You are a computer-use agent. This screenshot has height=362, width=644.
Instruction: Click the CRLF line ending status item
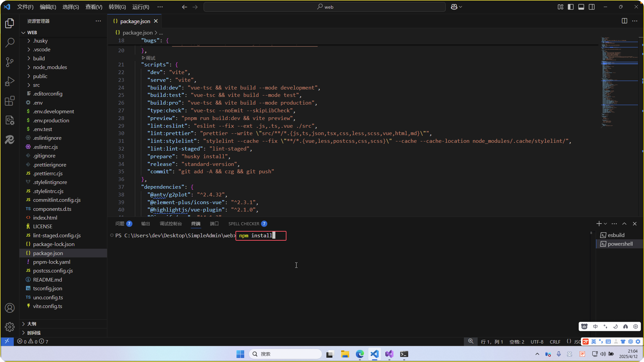point(555,342)
